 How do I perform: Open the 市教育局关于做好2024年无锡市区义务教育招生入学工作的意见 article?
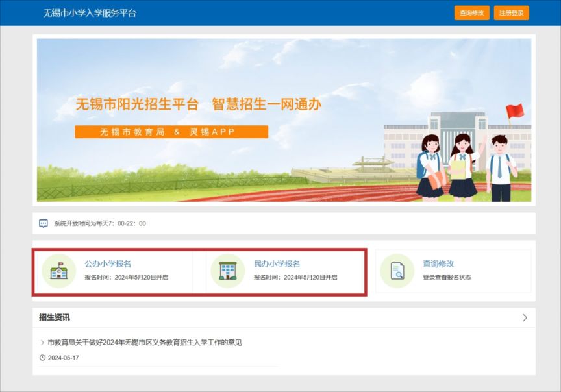[x=145, y=343]
